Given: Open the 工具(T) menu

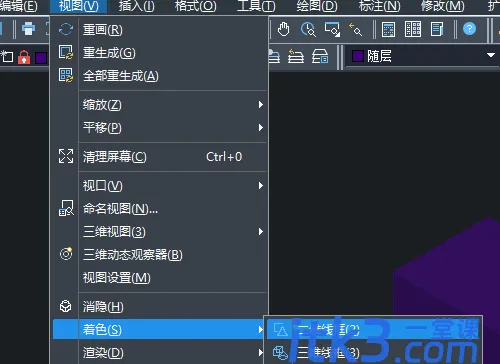Looking at the screenshot, I should point(256,6).
